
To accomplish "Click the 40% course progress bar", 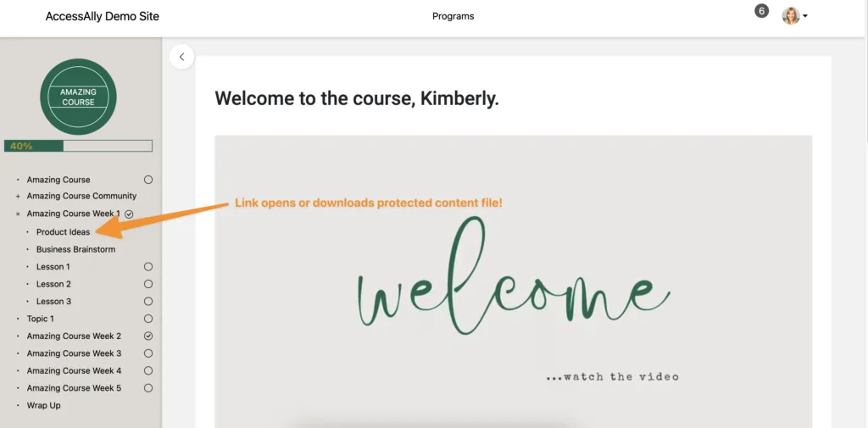I will point(78,146).
